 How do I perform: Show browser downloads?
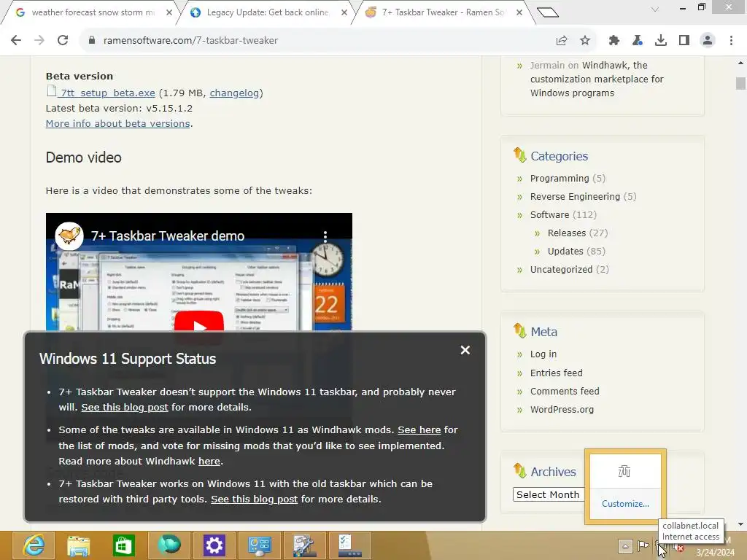click(661, 41)
